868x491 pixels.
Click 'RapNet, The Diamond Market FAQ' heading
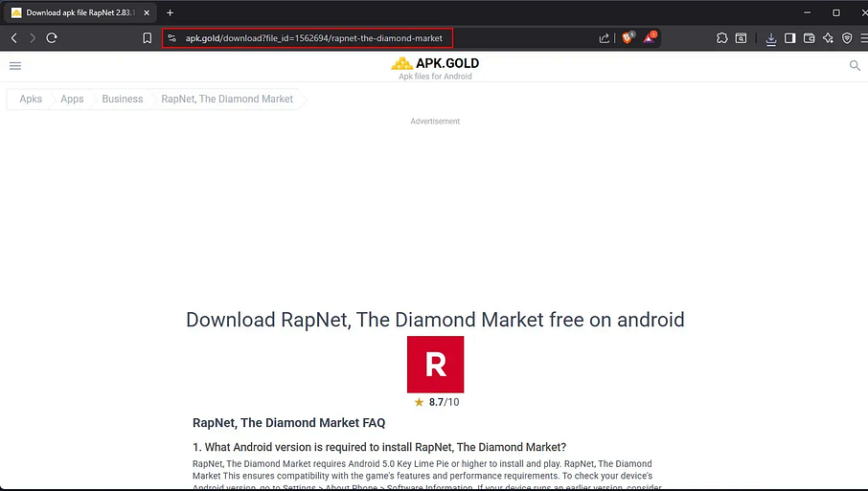pos(288,423)
